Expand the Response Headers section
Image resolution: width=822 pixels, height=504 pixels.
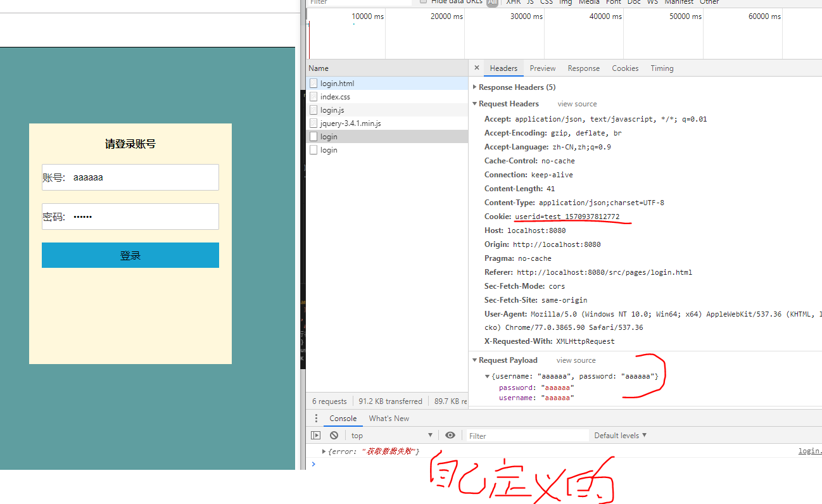coord(475,87)
